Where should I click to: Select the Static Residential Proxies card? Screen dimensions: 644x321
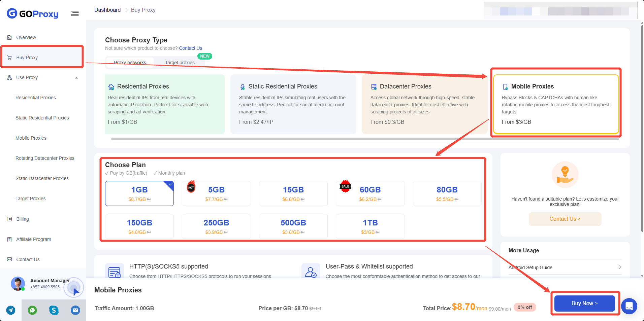[293, 104]
